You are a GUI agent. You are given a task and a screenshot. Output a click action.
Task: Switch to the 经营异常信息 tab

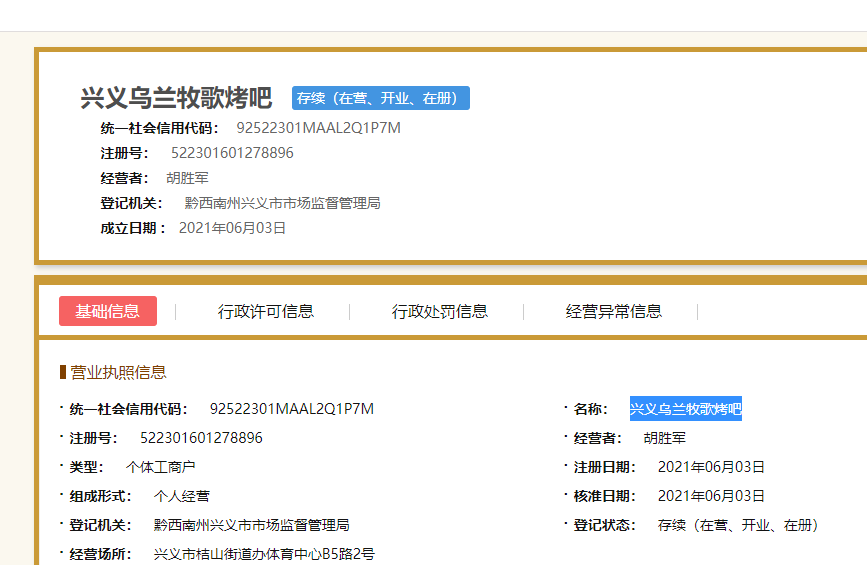[x=614, y=311]
